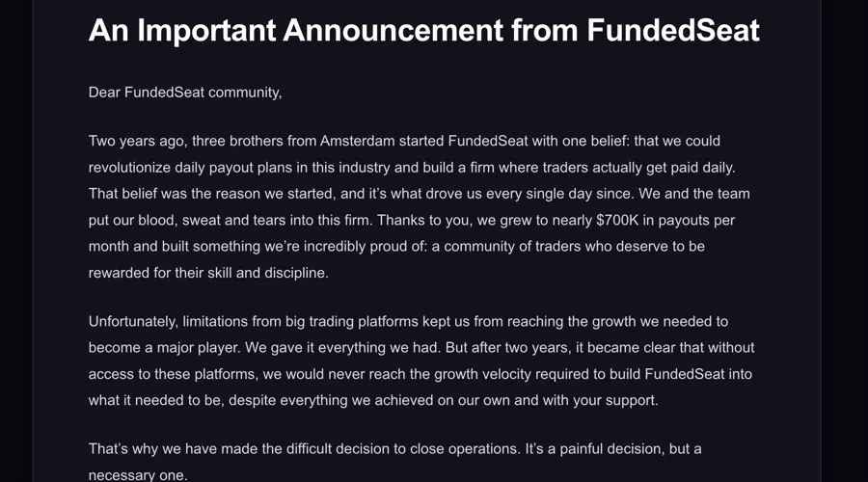The height and width of the screenshot is (482, 868).
Task: Click the 'Dear FundedSeat community,' greeting line
Action: (185, 93)
